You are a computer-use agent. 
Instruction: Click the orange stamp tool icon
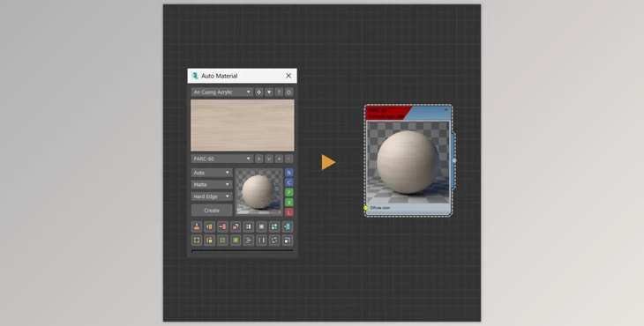click(197, 226)
